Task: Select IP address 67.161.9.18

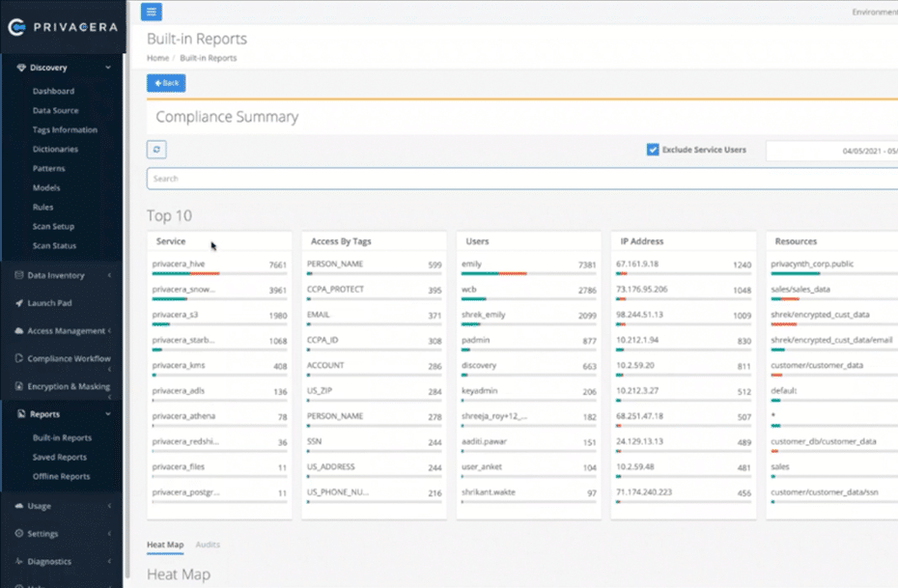Action: click(x=684, y=268)
